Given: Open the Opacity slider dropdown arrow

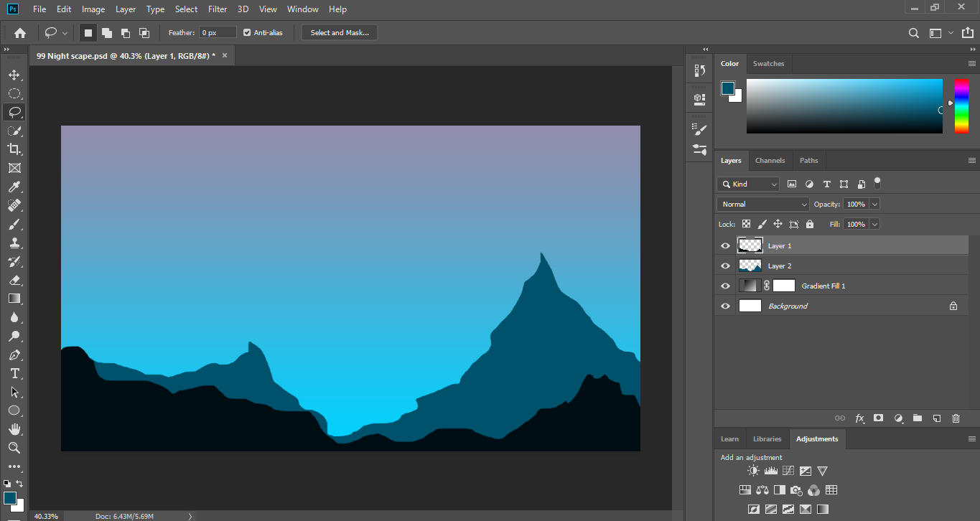Looking at the screenshot, I should [874, 205].
